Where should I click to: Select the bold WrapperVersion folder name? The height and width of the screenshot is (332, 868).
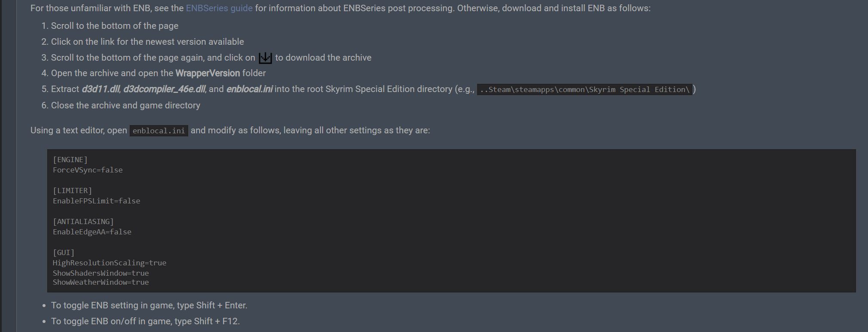click(x=208, y=73)
